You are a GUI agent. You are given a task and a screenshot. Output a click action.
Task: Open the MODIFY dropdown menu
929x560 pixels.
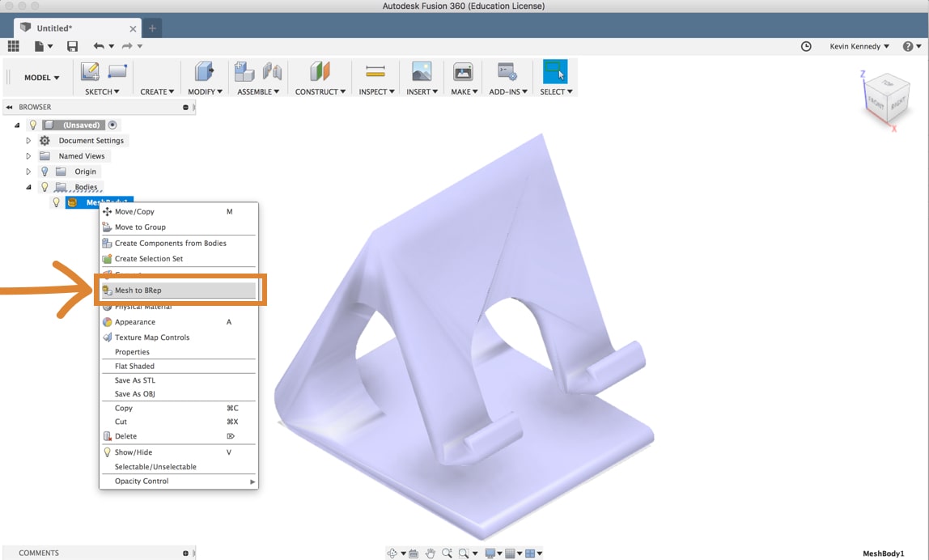click(x=205, y=92)
